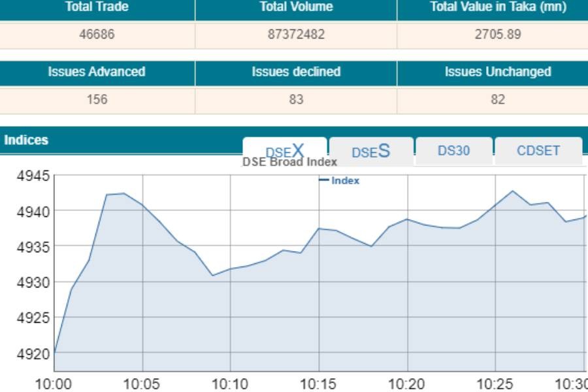Click the Total Value in Taka header
Viewport: 588px width, 392px height.
[x=498, y=7]
